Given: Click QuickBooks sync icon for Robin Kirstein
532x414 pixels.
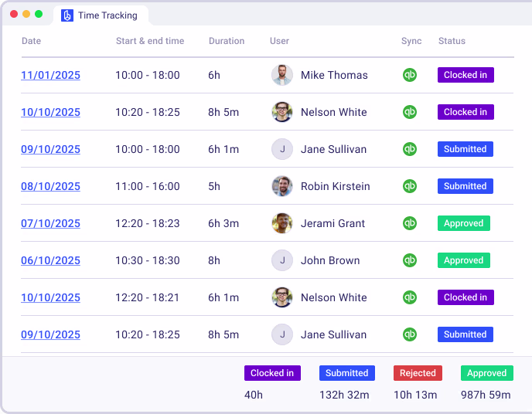Looking at the screenshot, I should (x=410, y=186).
